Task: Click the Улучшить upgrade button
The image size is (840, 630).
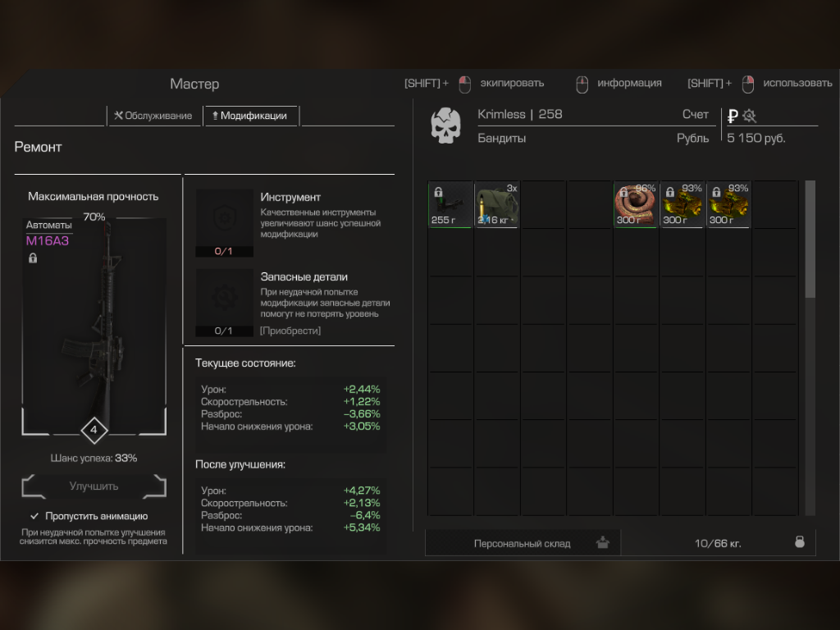Action: (x=94, y=486)
